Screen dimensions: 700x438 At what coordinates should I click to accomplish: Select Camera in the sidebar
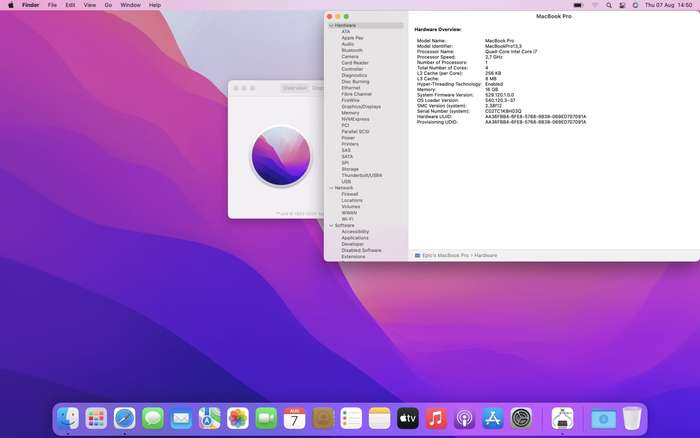pos(350,57)
